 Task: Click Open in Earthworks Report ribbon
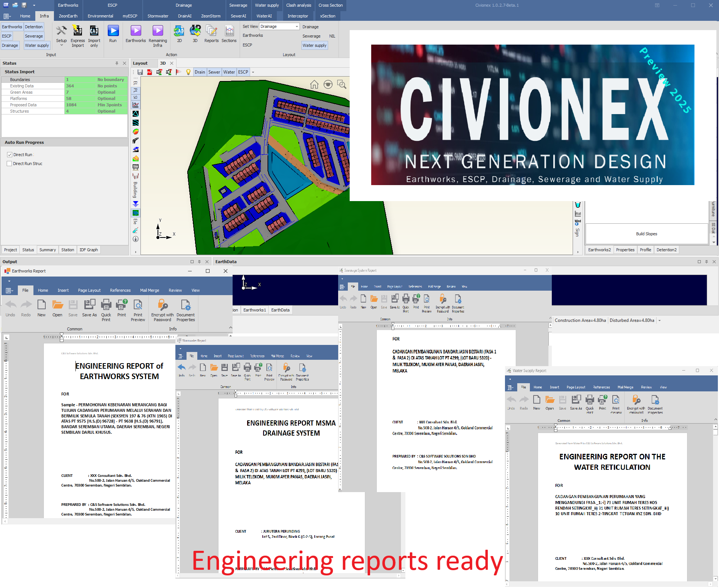click(x=57, y=308)
